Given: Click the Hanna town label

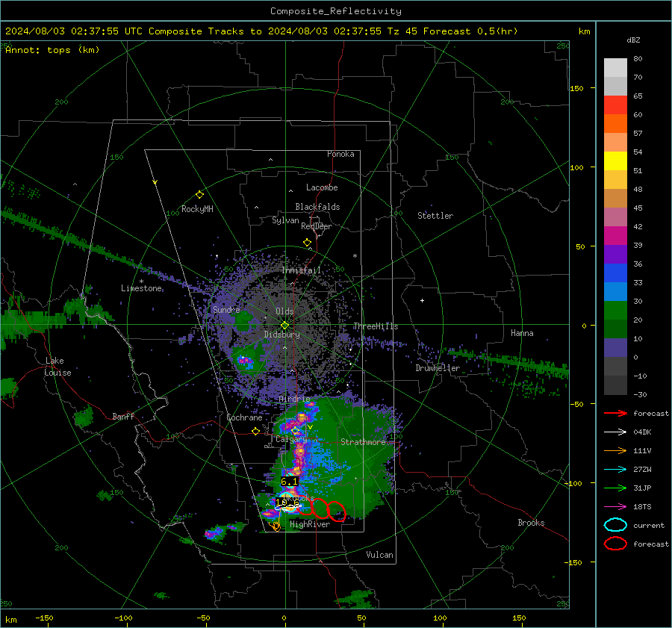Looking at the screenshot, I should (x=522, y=333).
